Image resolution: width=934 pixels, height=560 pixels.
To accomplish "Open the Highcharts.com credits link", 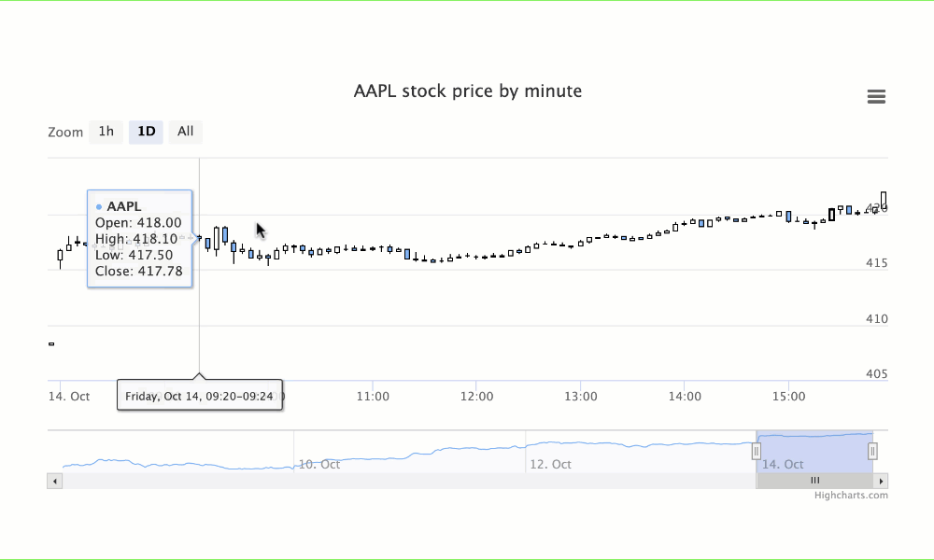I will coord(851,496).
